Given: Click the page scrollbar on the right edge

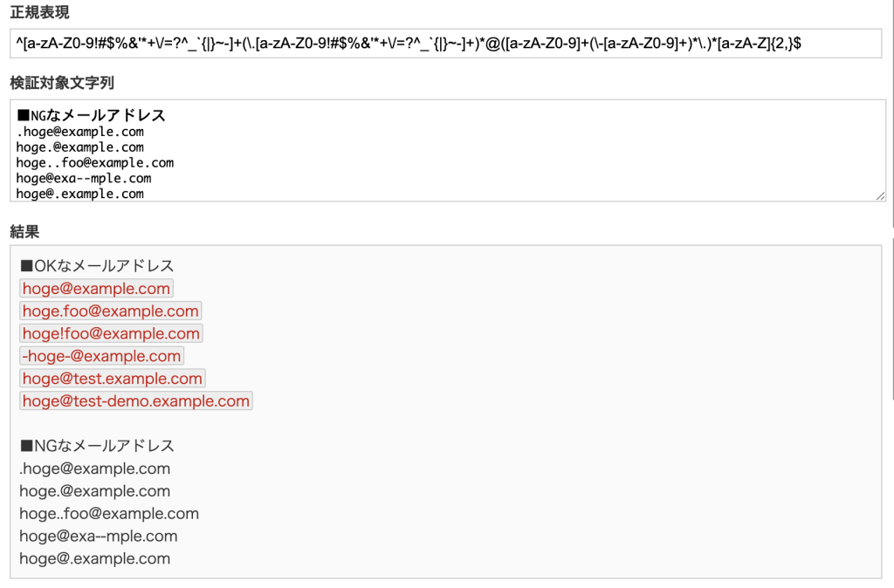Looking at the screenshot, I should [891, 113].
